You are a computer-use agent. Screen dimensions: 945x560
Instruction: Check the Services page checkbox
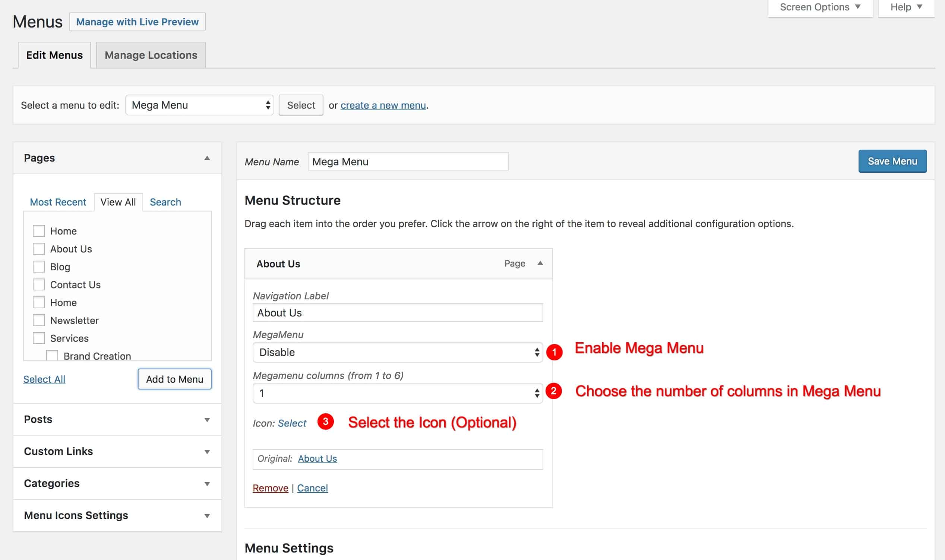tap(38, 338)
